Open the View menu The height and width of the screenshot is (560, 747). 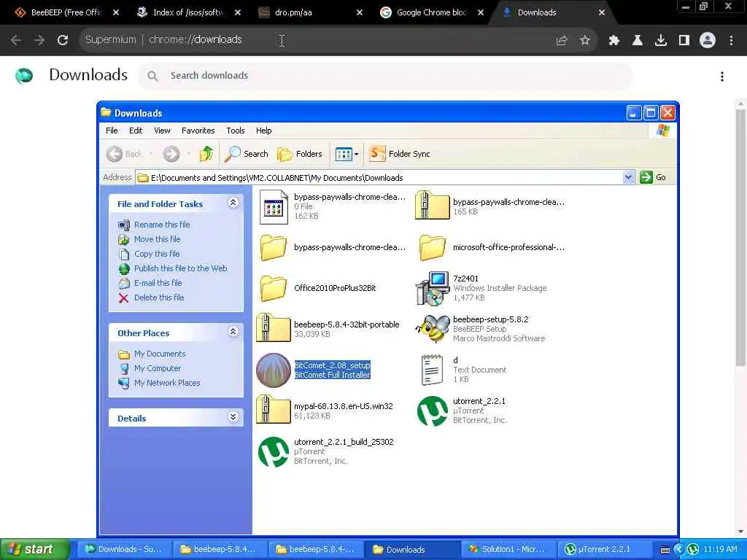pyautogui.click(x=162, y=131)
